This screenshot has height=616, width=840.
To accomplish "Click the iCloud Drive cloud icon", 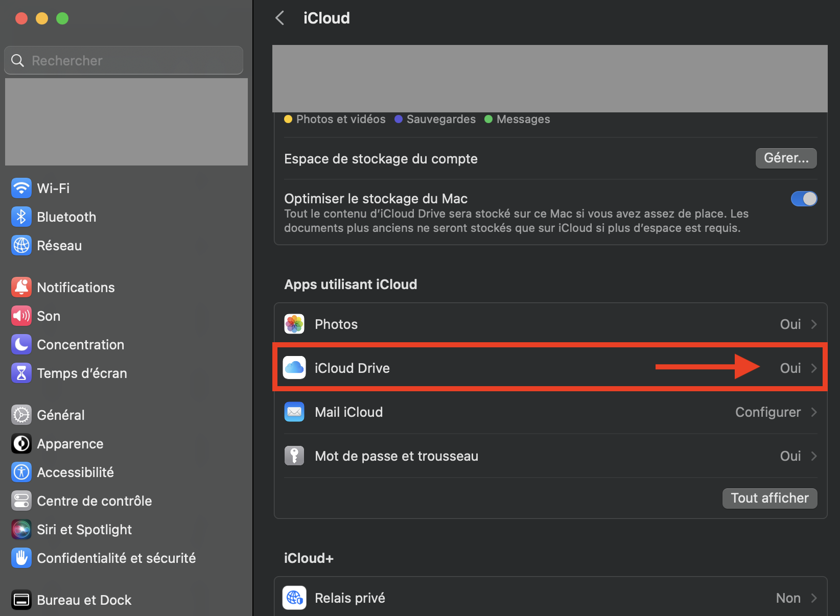I will click(x=294, y=368).
